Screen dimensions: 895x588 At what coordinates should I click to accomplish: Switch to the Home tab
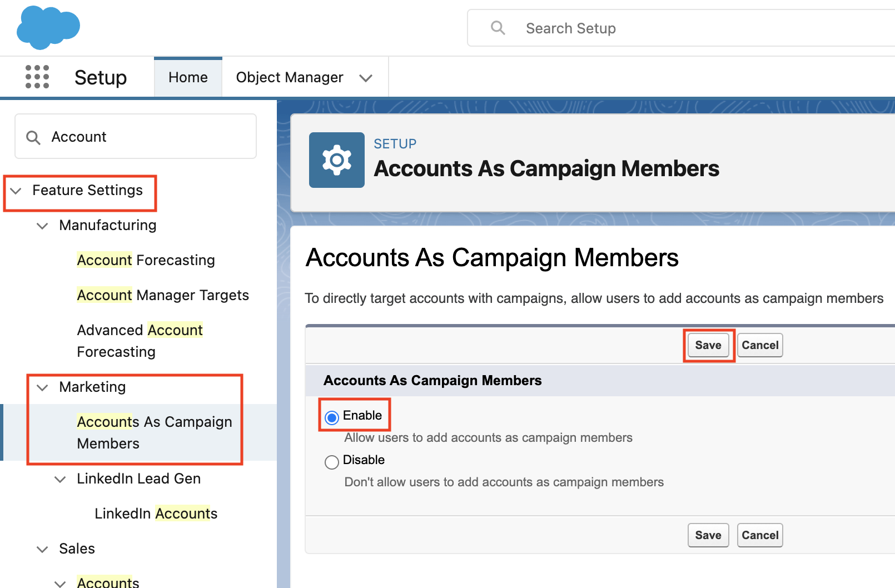pos(188,77)
